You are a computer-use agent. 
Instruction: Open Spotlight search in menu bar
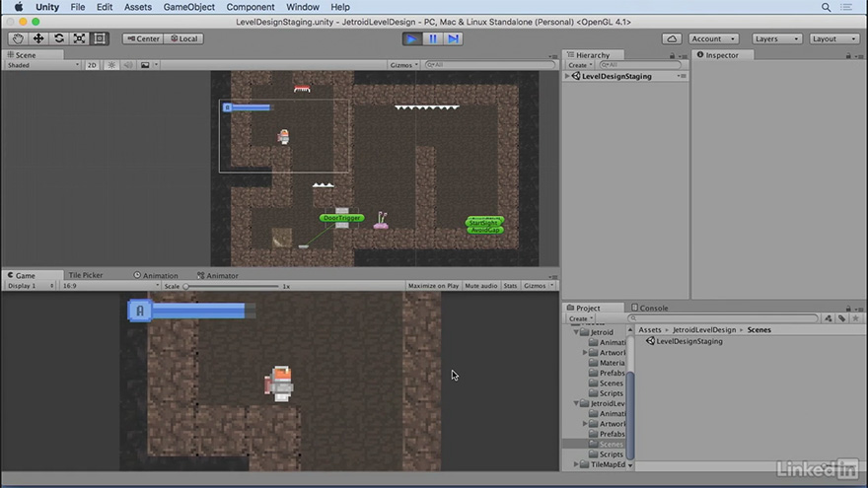tap(826, 7)
